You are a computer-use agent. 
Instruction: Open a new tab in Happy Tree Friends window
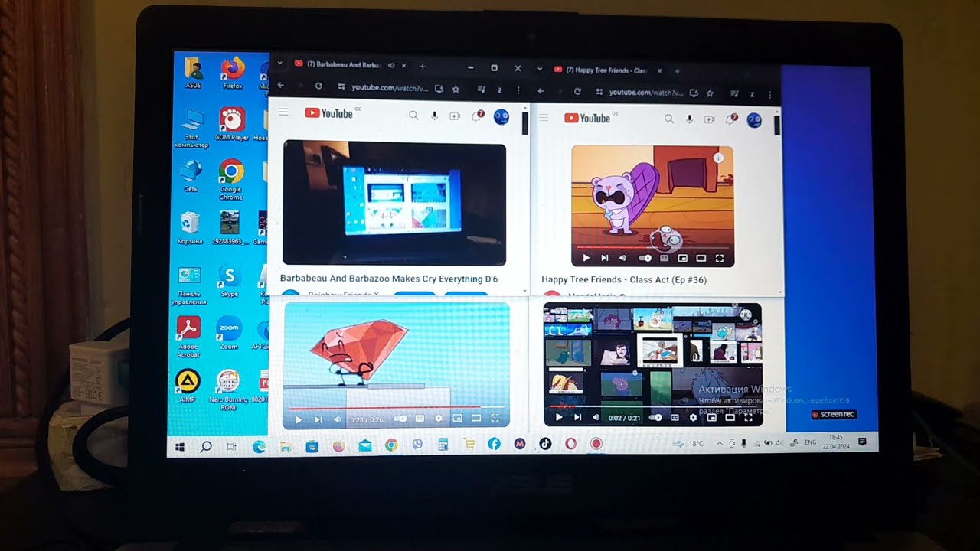pyautogui.click(x=677, y=71)
